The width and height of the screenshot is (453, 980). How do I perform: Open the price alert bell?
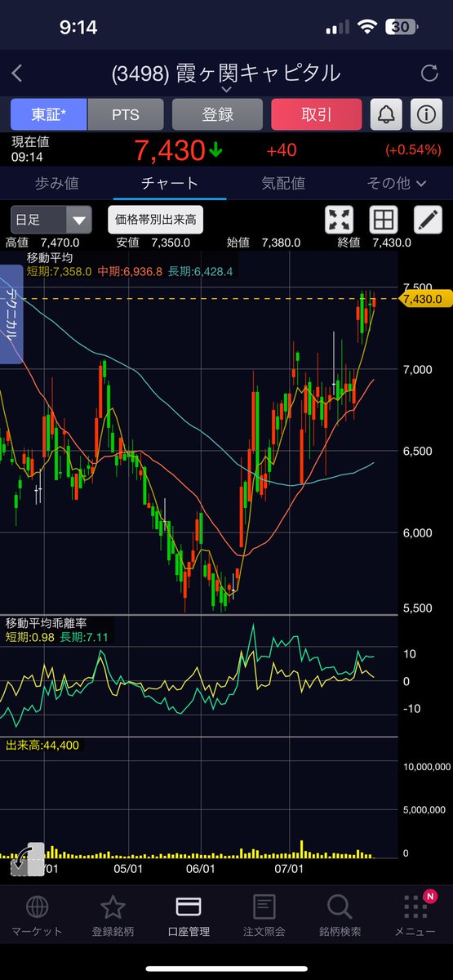(x=386, y=115)
